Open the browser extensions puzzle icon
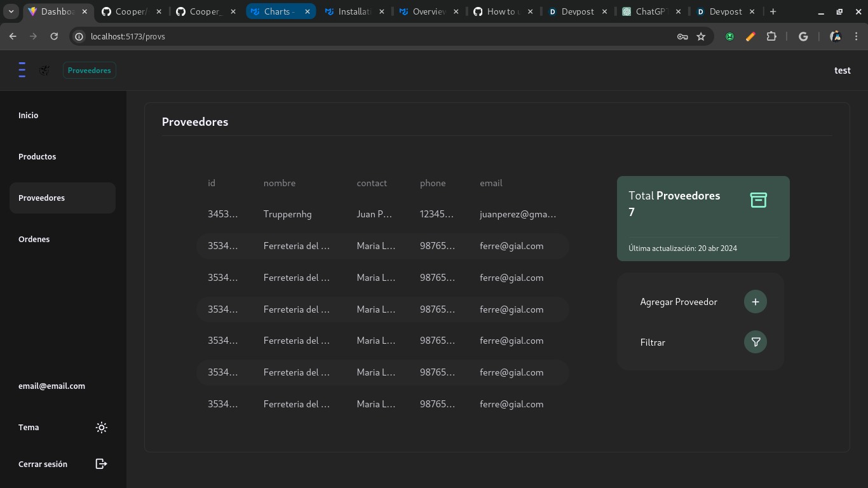The width and height of the screenshot is (868, 488). tap(771, 37)
